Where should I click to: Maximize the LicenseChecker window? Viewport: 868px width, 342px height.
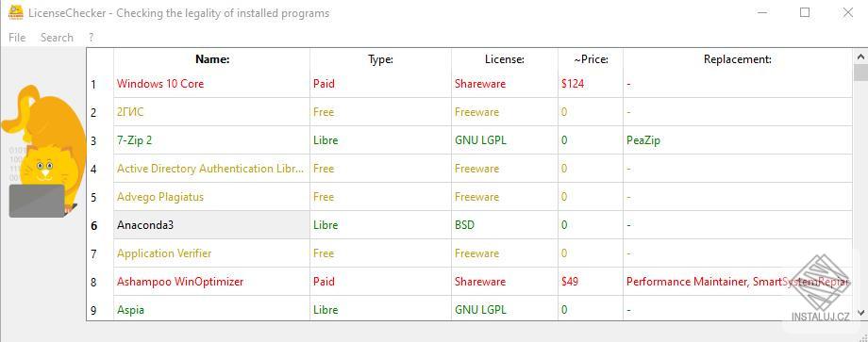coord(805,12)
